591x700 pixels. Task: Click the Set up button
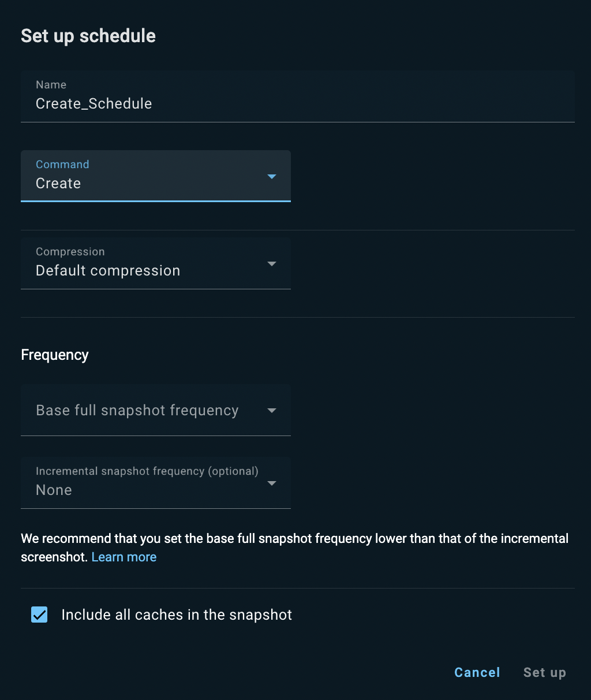(544, 672)
